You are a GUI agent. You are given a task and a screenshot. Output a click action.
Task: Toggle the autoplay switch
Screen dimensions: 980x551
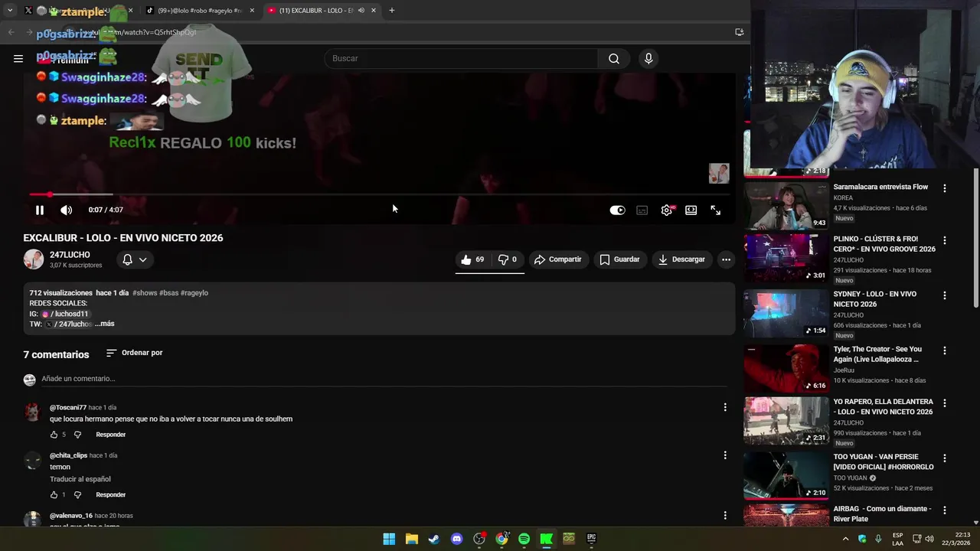click(617, 210)
